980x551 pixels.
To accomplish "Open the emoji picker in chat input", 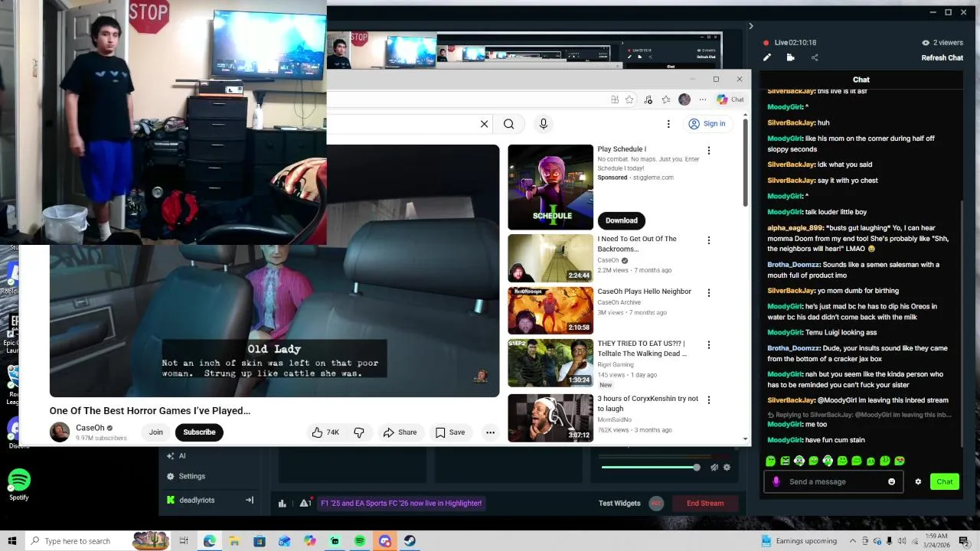I will 891,481.
